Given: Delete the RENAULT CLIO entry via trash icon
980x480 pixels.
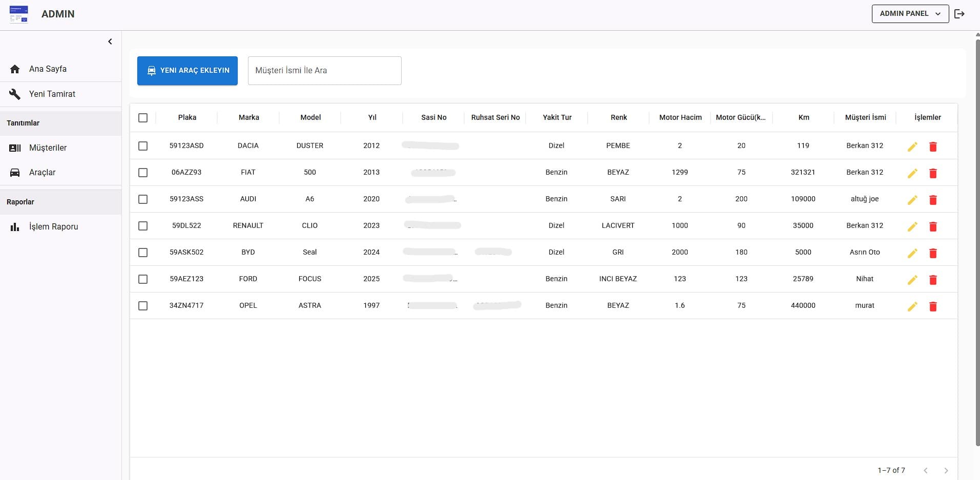Looking at the screenshot, I should click(933, 227).
